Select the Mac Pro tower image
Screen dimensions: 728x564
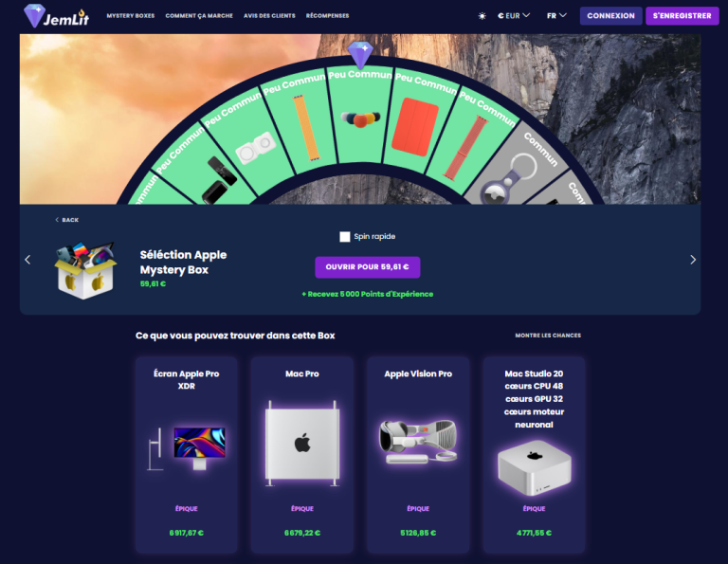[x=302, y=444]
